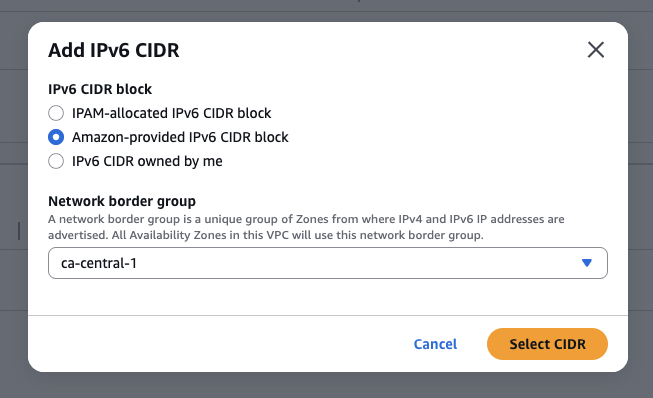Click the empty footer area left of Cancel
Viewport: 653px width, 398px height.
217,344
